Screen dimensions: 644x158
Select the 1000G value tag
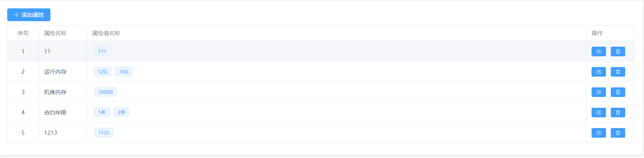[x=105, y=92]
